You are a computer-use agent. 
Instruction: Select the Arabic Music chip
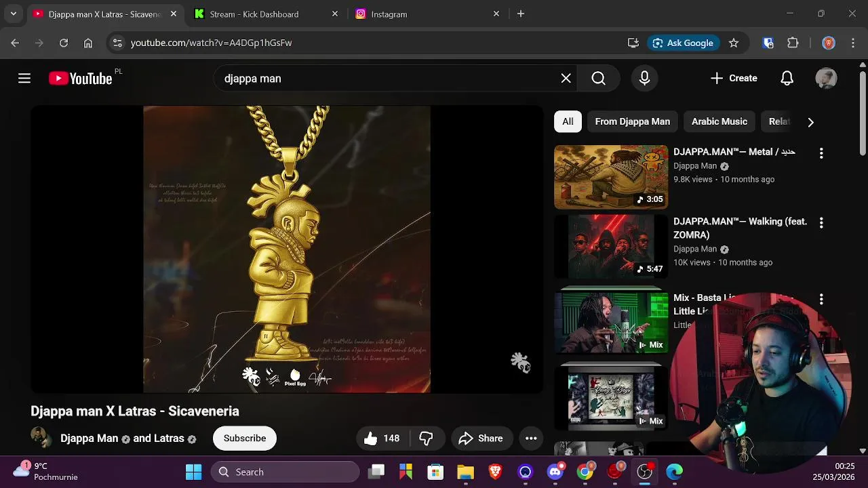click(x=719, y=122)
